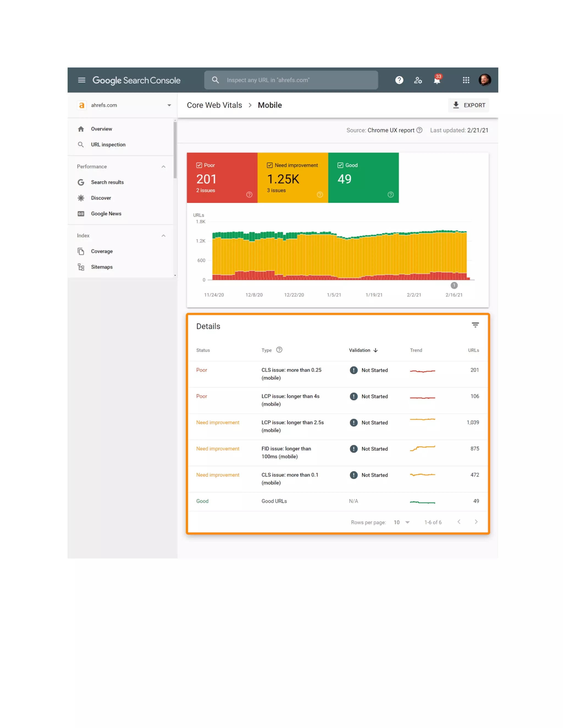Collapse the Performance sidebar section

(x=164, y=167)
